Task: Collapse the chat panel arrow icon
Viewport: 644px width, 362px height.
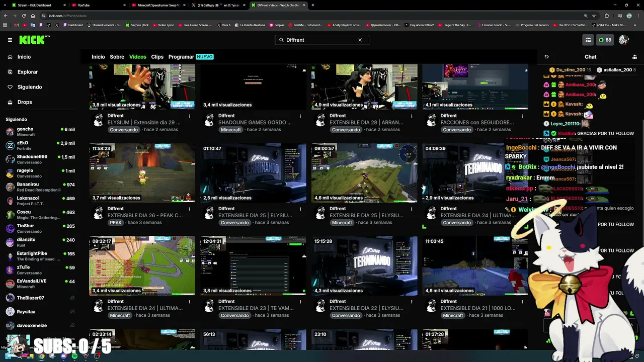Action: [x=547, y=57]
